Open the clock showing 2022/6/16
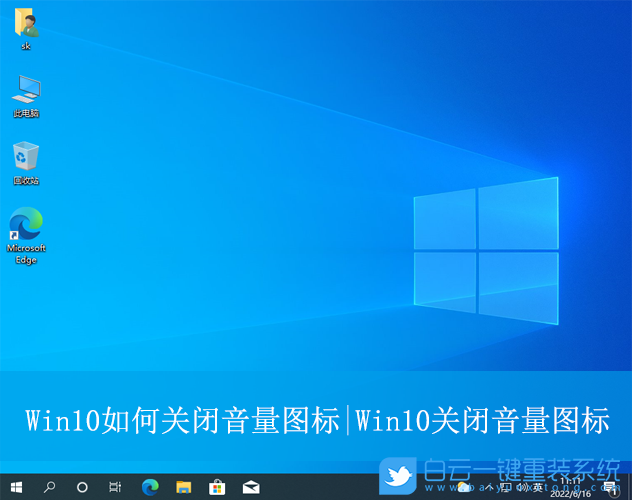The width and height of the screenshot is (632, 500). tap(570, 488)
